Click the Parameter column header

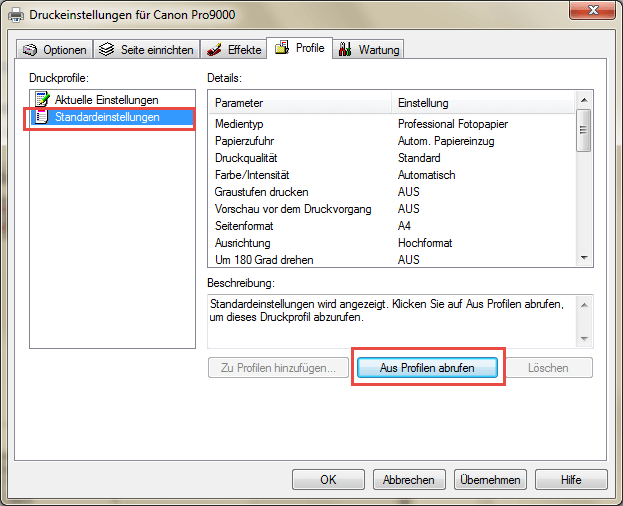click(x=300, y=103)
